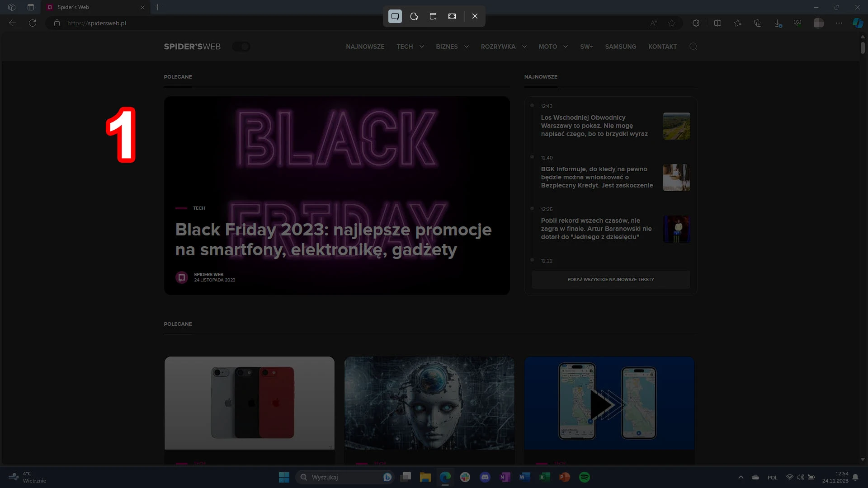This screenshot has height=488, width=868.
Task: Open browser collections
Action: [758, 23]
